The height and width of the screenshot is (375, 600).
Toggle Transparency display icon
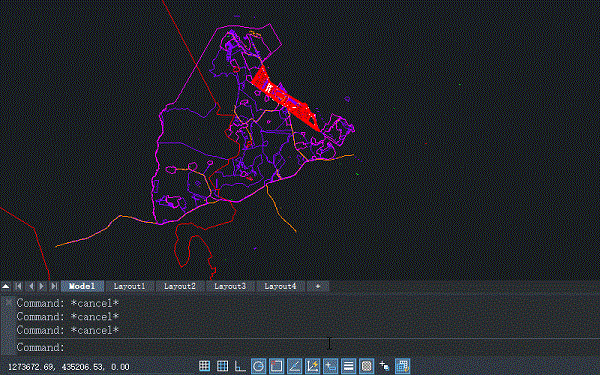(366, 366)
